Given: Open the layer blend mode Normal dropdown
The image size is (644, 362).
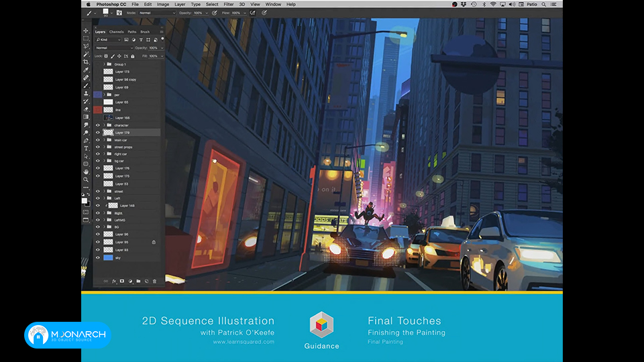Looking at the screenshot, I should point(114,48).
